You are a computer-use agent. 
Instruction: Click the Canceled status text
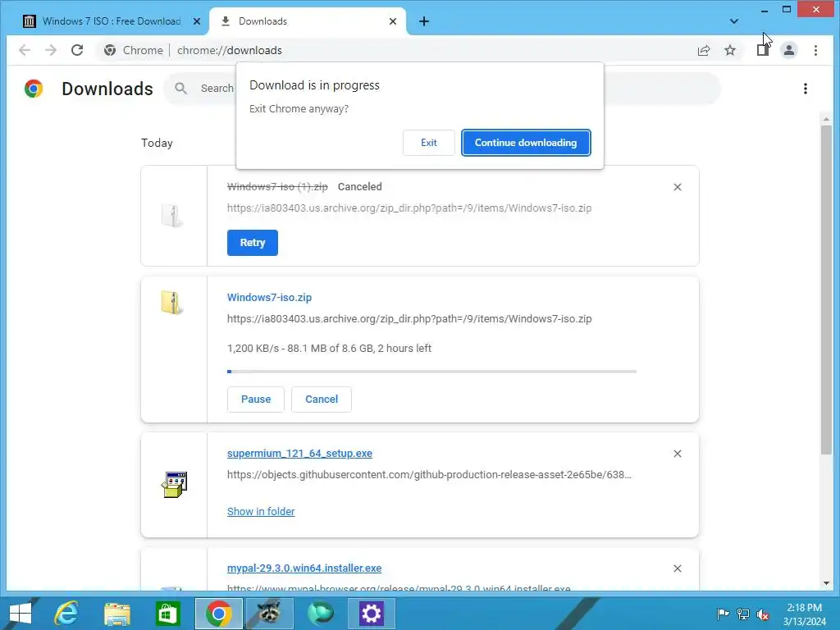coord(359,187)
